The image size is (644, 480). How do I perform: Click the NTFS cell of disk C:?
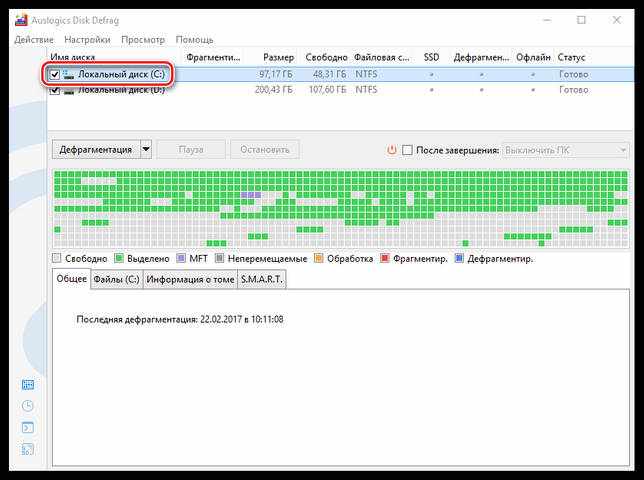(x=366, y=74)
